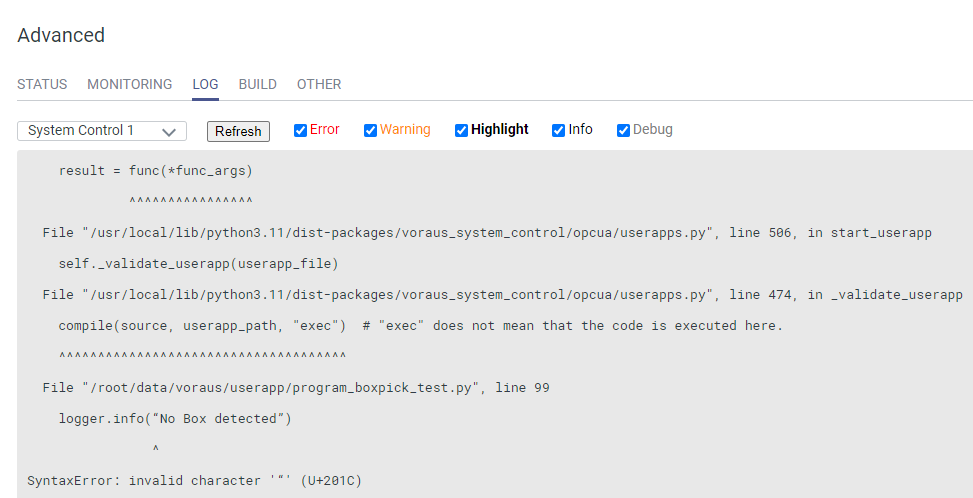Turn off the Info log checkbox
The height and width of the screenshot is (498, 973).
point(558,130)
